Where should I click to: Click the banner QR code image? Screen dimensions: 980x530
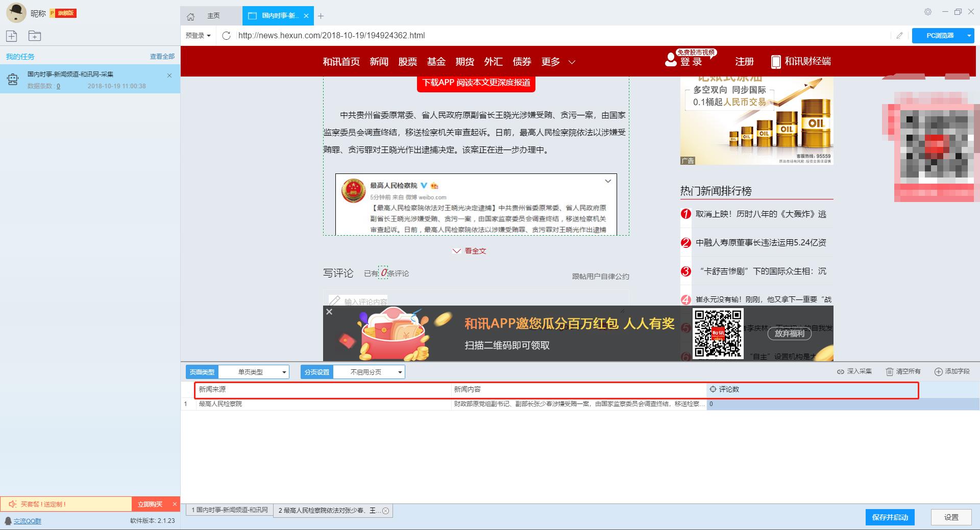(x=718, y=333)
